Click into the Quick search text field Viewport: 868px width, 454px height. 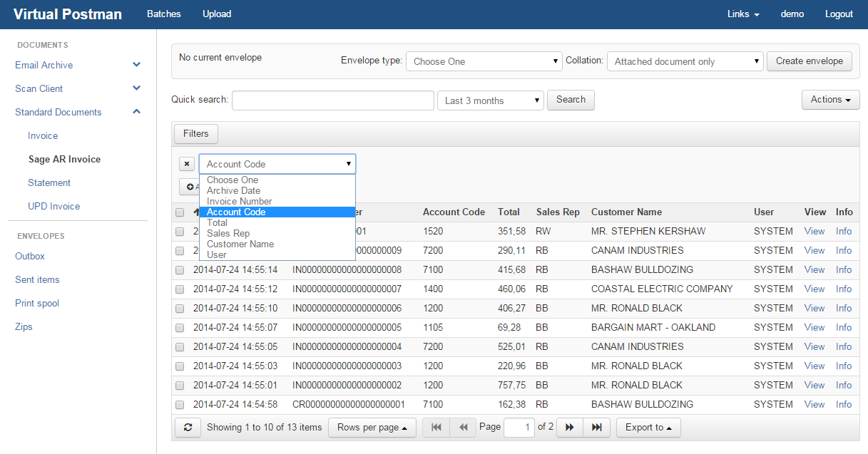(332, 100)
